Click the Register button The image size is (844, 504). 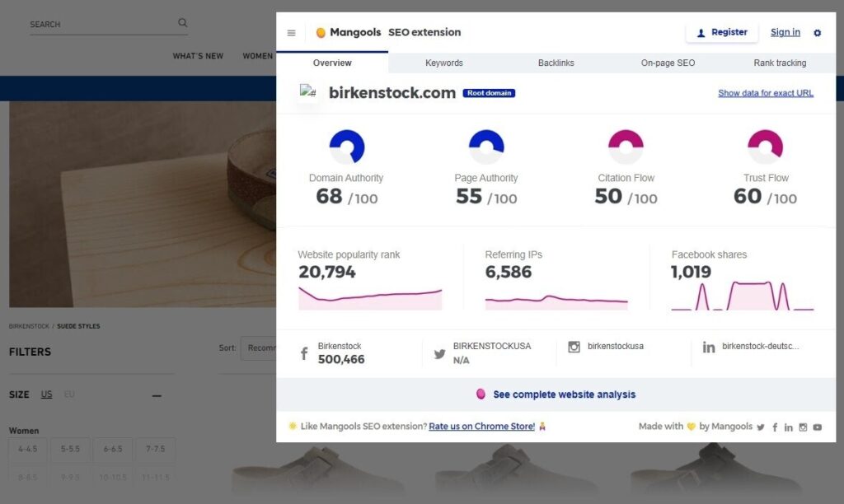point(722,32)
